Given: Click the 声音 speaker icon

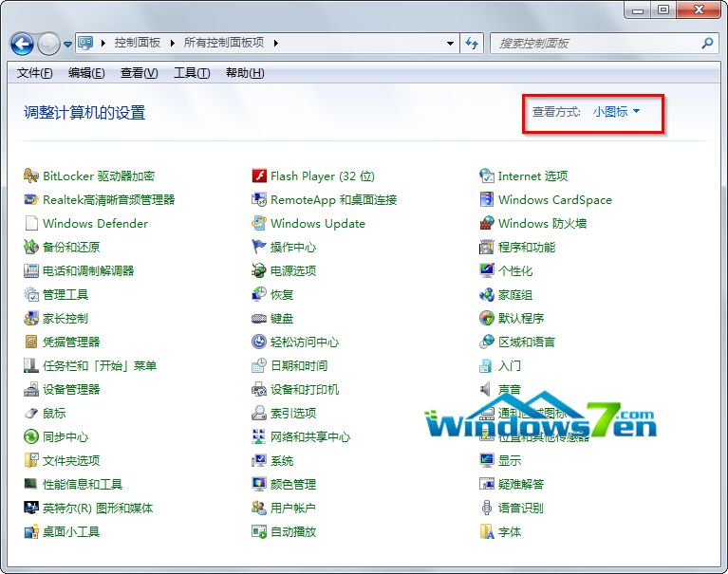Looking at the screenshot, I should 486,389.
